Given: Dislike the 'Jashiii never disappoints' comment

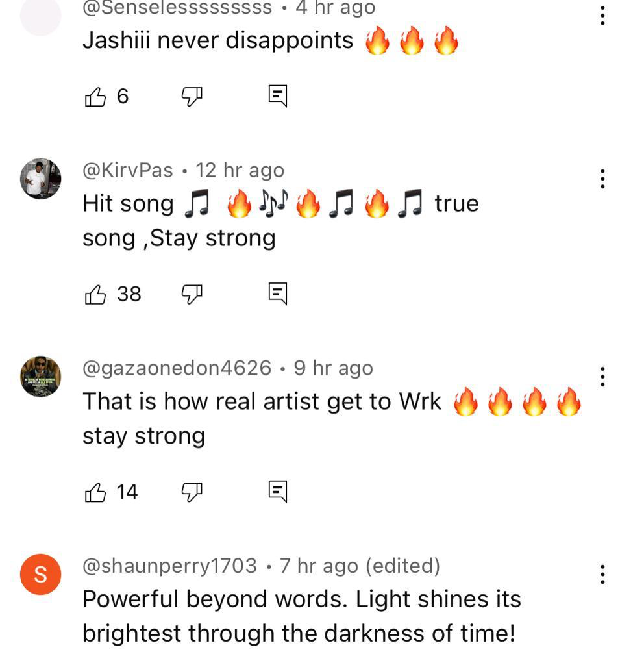Looking at the screenshot, I should (x=192, y=97).
